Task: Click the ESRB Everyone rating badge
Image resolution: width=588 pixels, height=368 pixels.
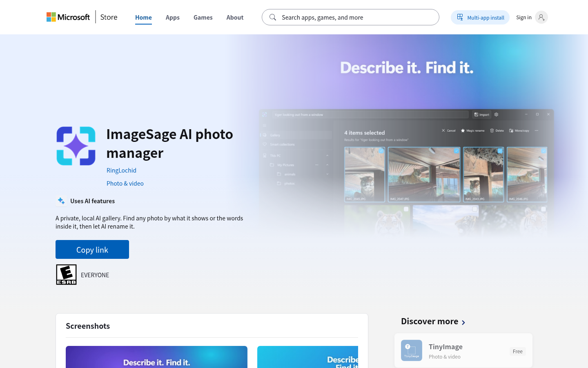Action: tap(66, 274)
